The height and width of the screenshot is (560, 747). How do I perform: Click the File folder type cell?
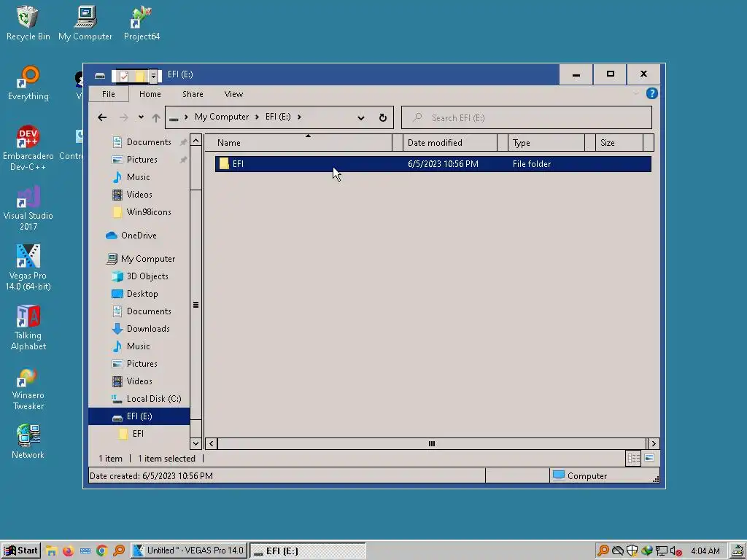click(x=532, y=164)
